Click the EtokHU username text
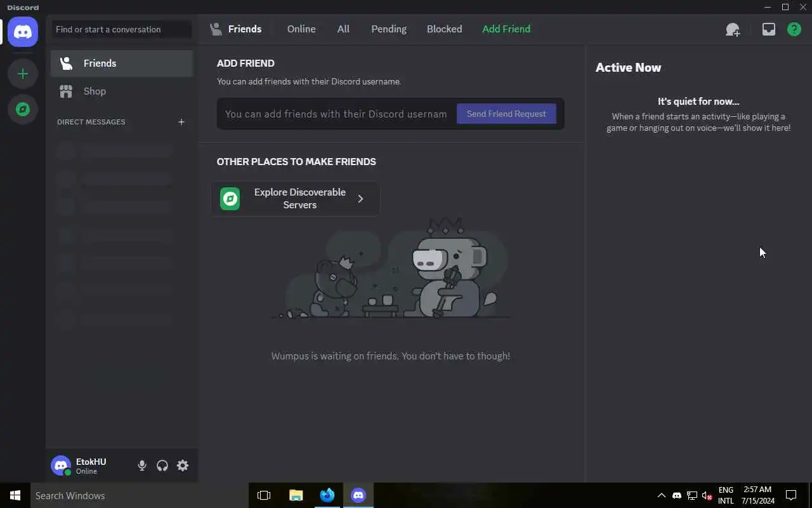This screenshot has width=812, height=508. (91, 462)
